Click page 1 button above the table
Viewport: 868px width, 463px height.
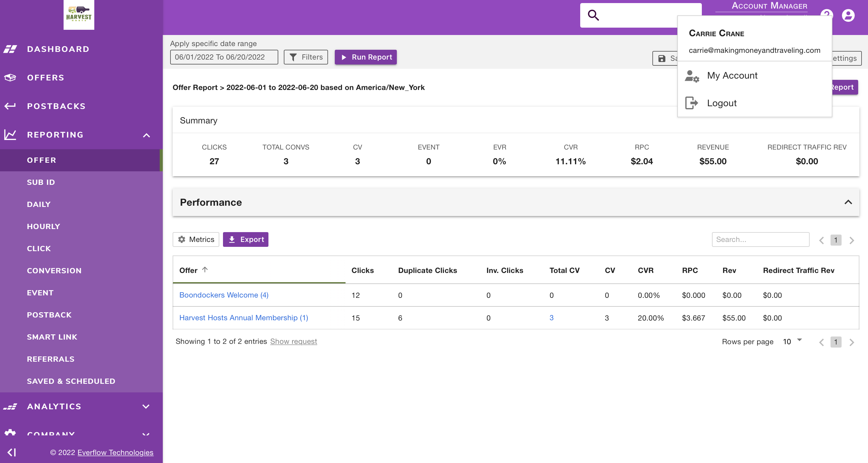836,240
